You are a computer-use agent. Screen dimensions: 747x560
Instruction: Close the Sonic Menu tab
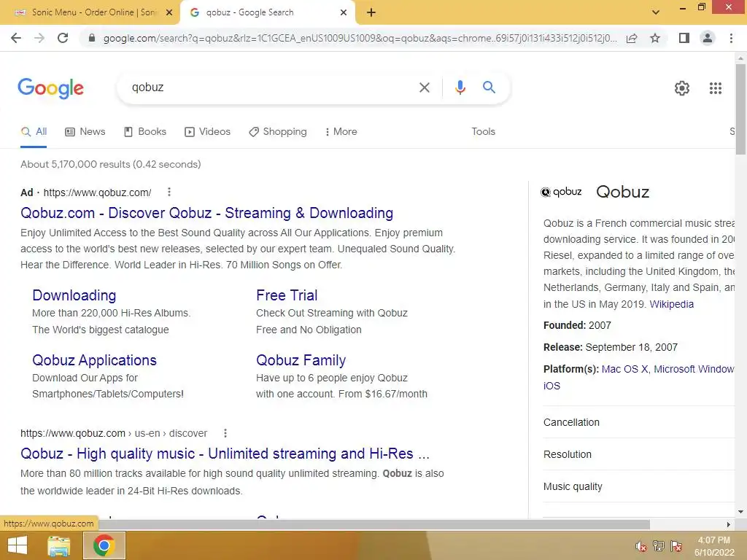(169, 13)
